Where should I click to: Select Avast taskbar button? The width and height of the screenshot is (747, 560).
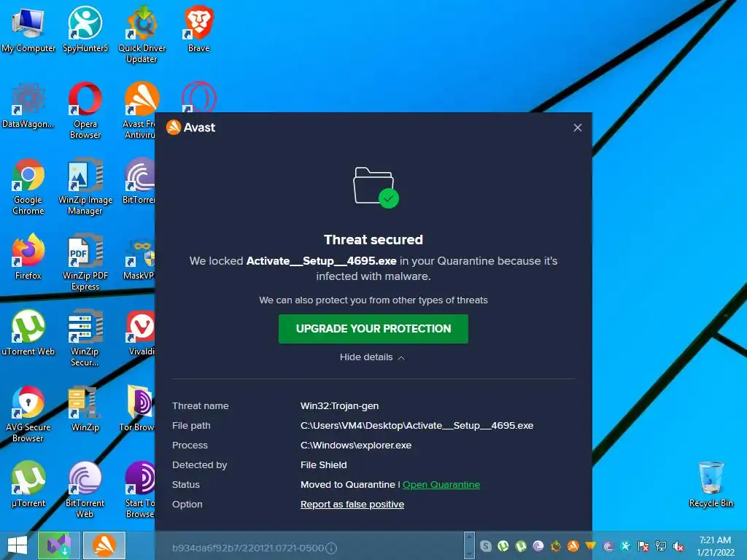tap(104, 545)
